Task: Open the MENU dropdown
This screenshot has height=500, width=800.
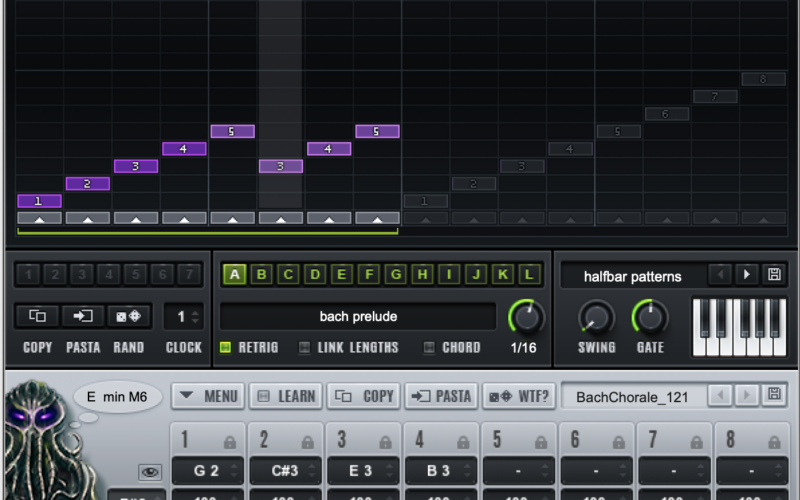Action: pyautogui.click(x=206, y=396)
